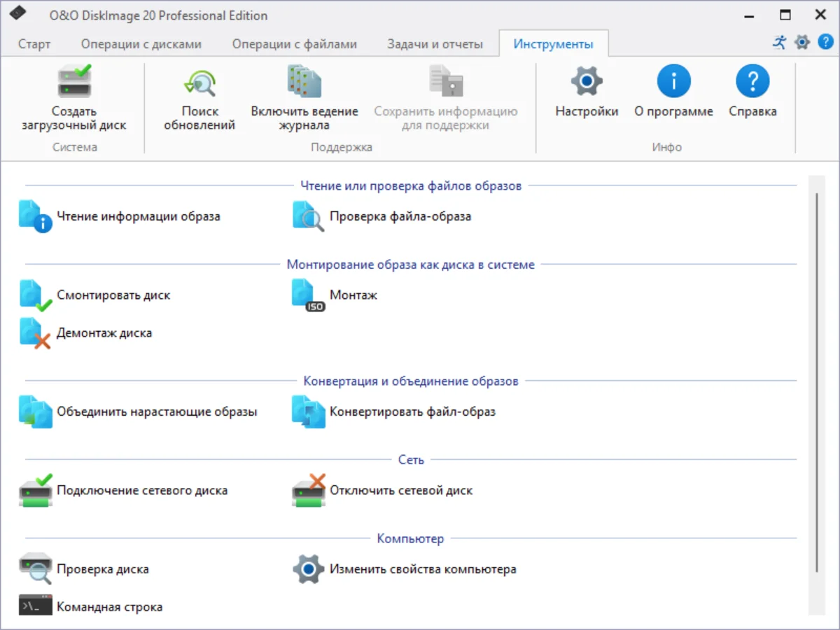Image resolution: width=840 pixels, height=630 pixels.
Task: Click the O&O DiskImage app icon in title bar
Action: 17,14
